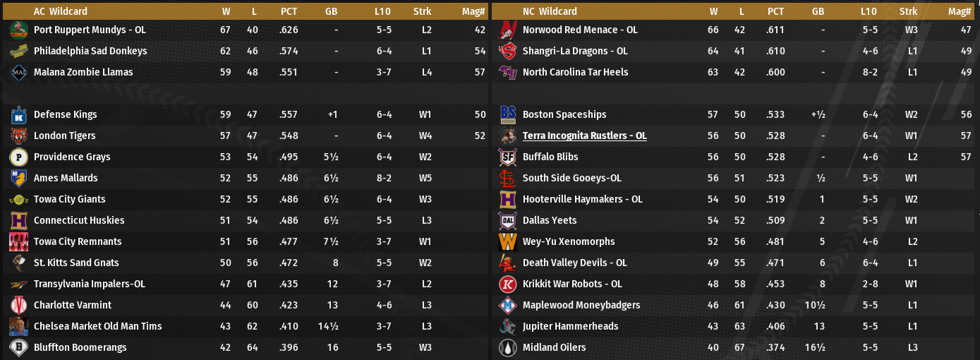Select the Boston Spaceships team logo
Viewport: 980px width, 360px height.
(508, 114)
